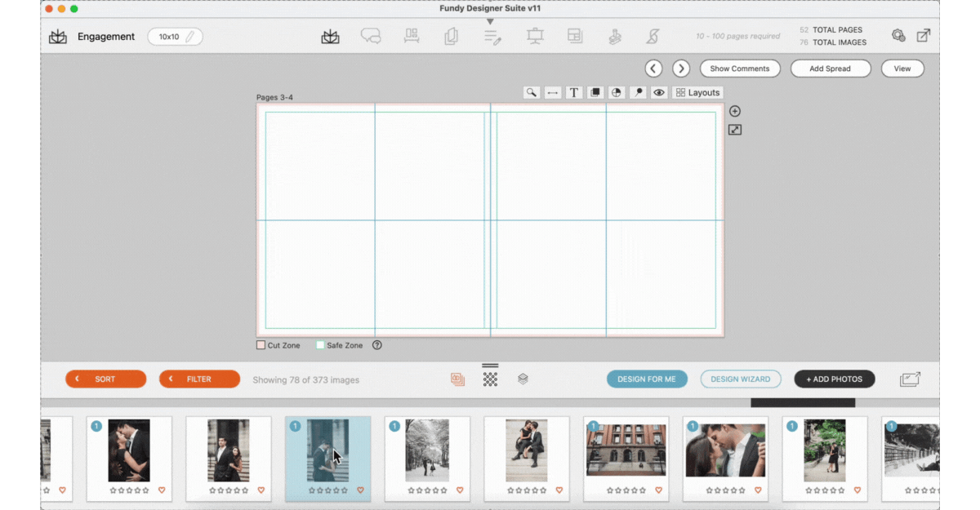980x510 pixels.
Task: Open the layout template module icon
Action: 575,37
